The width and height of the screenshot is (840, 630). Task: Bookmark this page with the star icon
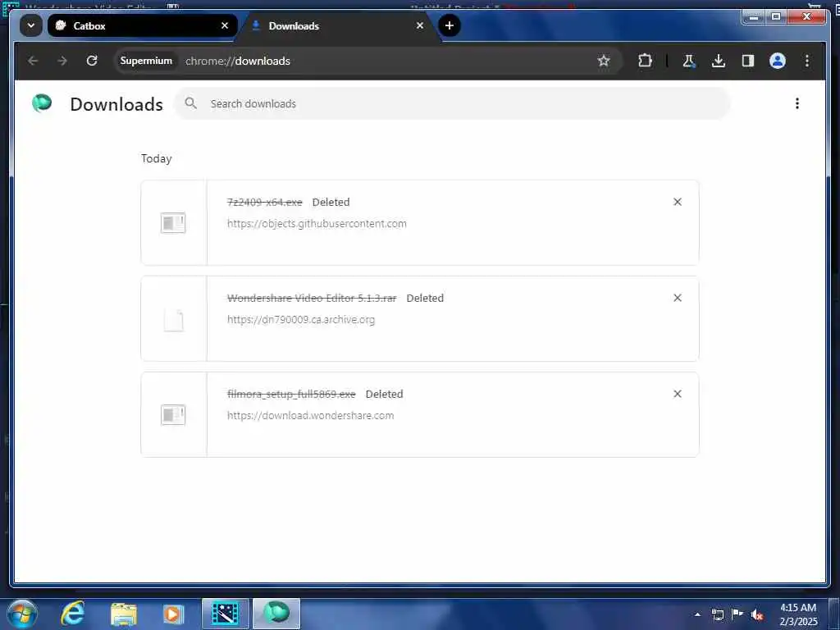click(604, 61)
